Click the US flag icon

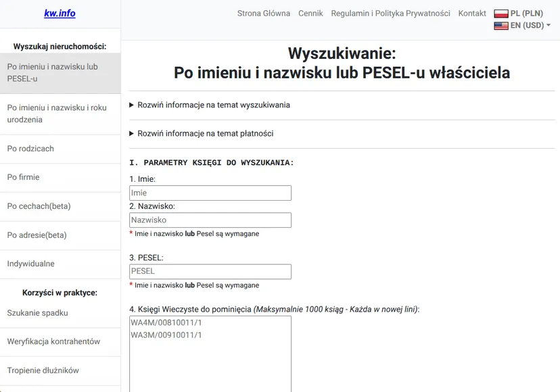coord(500,26)
